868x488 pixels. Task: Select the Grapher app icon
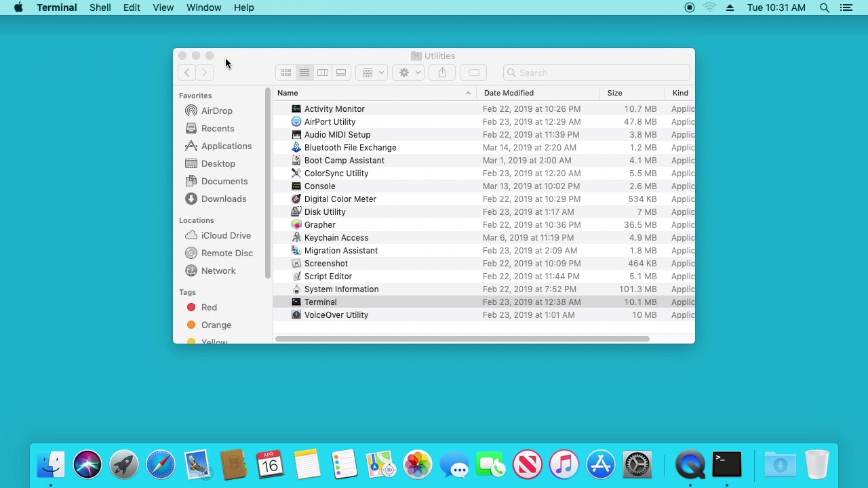click(296, 224)
